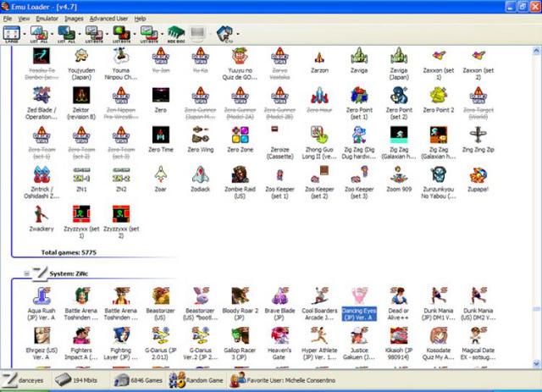542x392 pixels.
Task: Click the C:\ folder toolbar icon
Action: [x=225, y=34]
